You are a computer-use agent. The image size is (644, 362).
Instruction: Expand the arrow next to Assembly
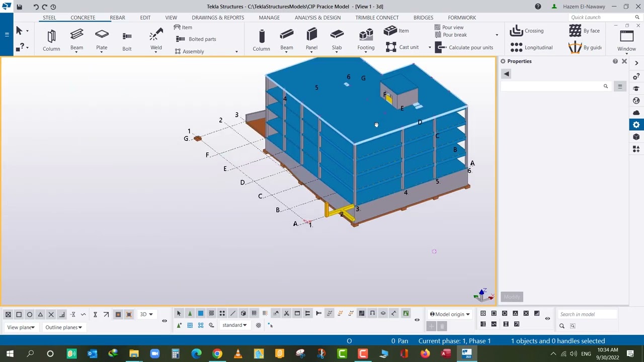tap(236, 52)
